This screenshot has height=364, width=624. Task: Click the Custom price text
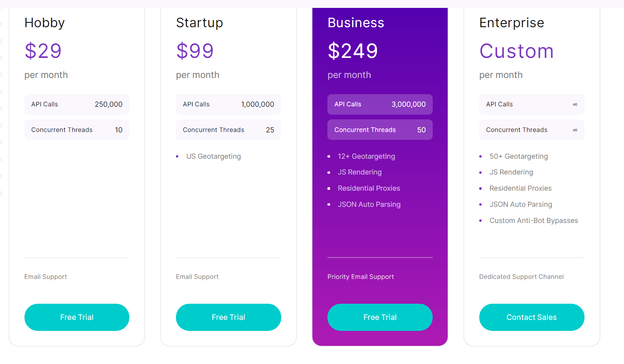click(516, 51)
